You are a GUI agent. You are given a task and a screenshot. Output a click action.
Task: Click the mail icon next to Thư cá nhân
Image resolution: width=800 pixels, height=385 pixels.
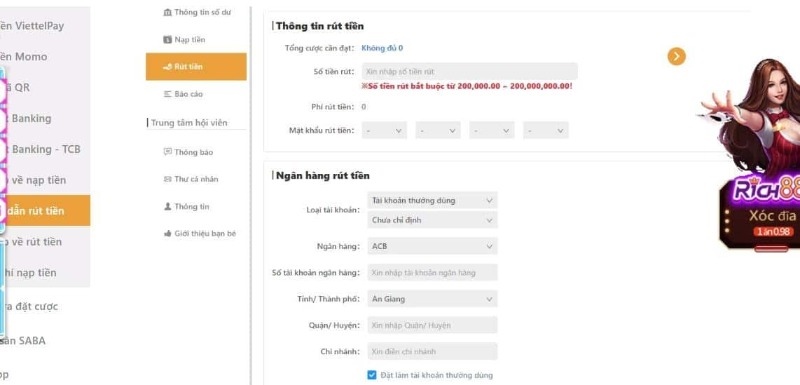click(167, 179)
